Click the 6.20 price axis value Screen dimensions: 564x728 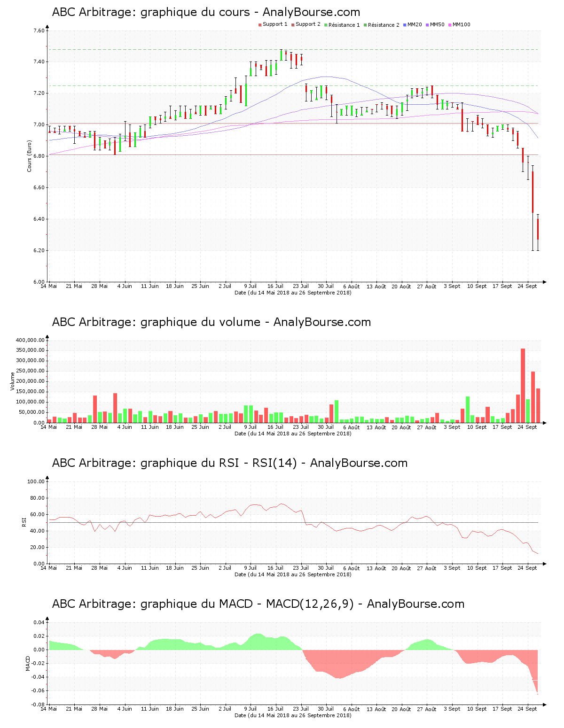[39, 250]
